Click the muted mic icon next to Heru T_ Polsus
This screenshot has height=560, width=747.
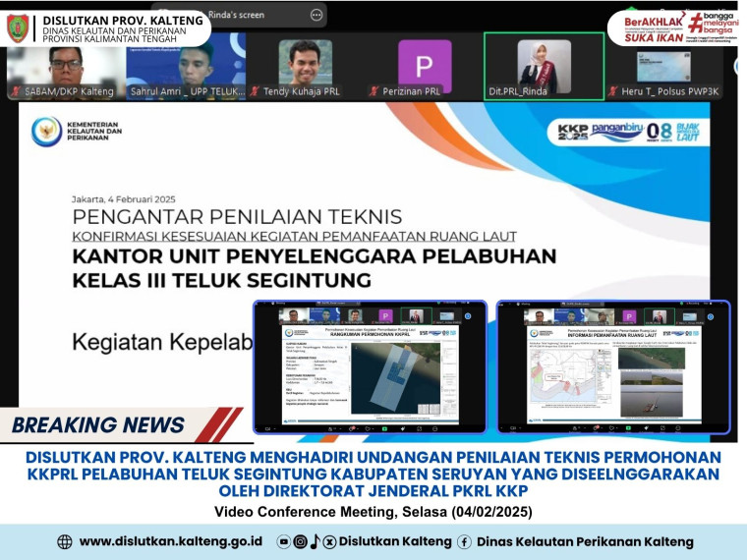click(x=612, y=91)
